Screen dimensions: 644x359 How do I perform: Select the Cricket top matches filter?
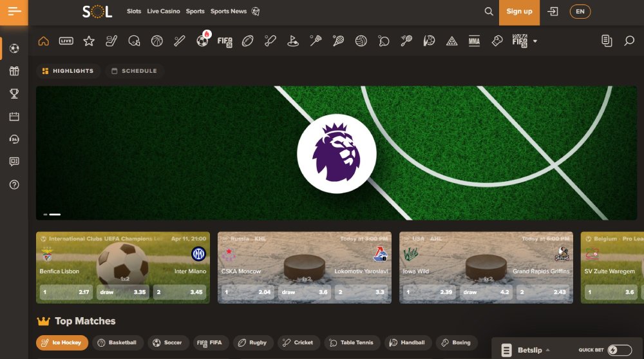(299, 342)
